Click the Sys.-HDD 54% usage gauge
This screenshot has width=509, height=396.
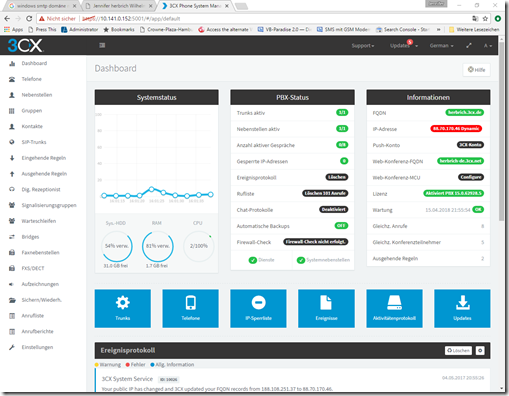pyautogui.click(x=117, y=246)
